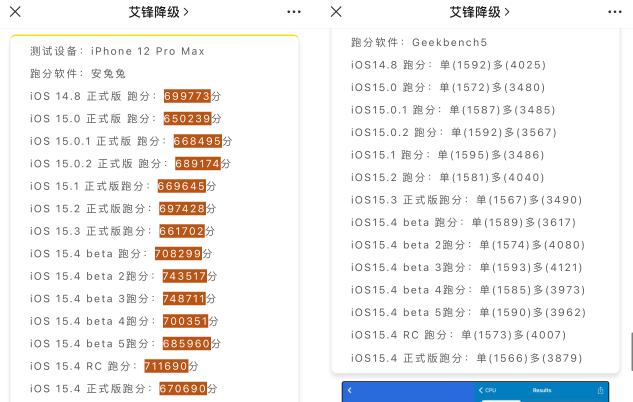The height and width of the screenshot is (402, 633).
Task: Click the iOS15.4 RC row with 单(1573)多(4007)
Action: coord(459,335)
